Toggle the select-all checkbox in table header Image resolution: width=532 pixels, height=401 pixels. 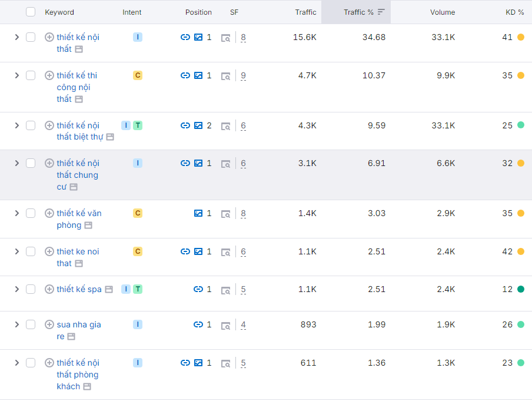point(31,12)
